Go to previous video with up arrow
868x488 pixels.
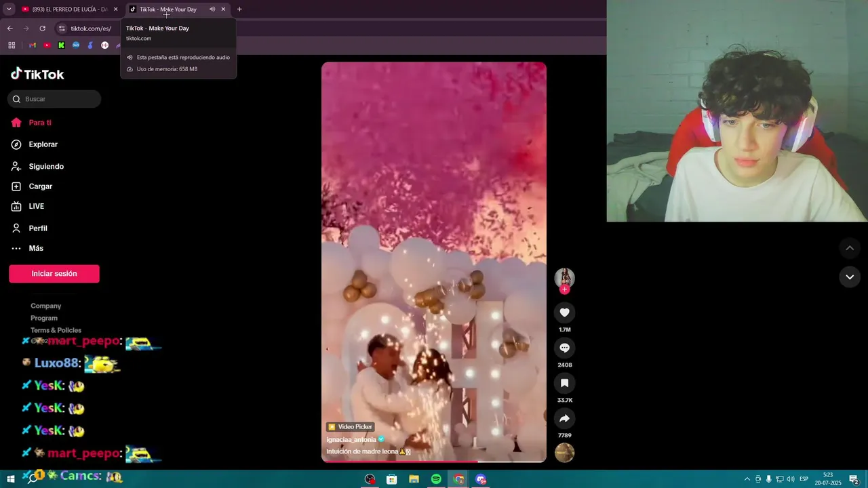click(x=850, y=248)
